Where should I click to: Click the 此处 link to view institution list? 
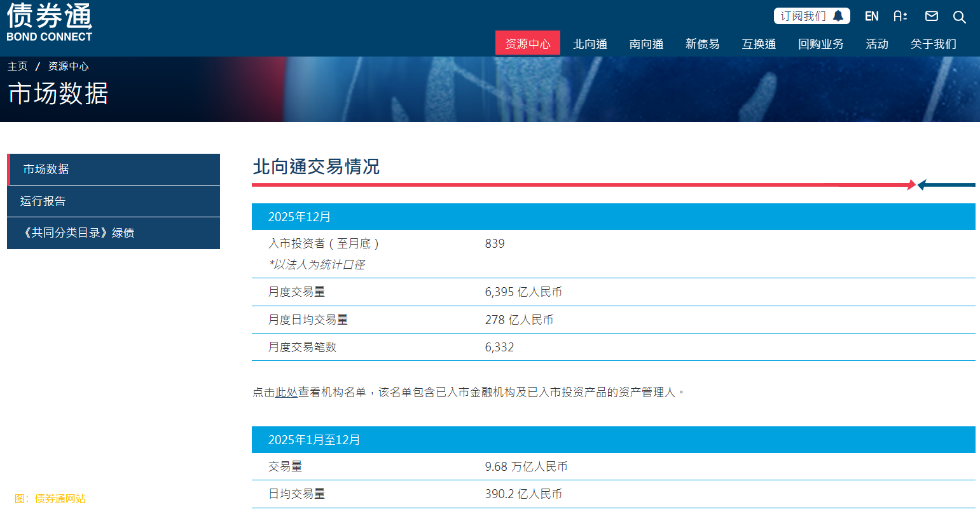click(286, 392)
